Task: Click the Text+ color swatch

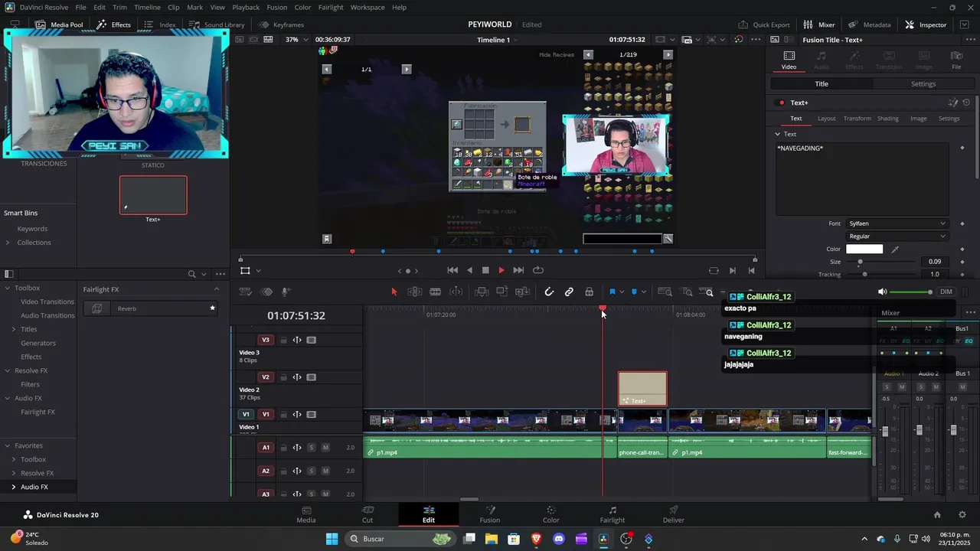Action: click(864, 249)
